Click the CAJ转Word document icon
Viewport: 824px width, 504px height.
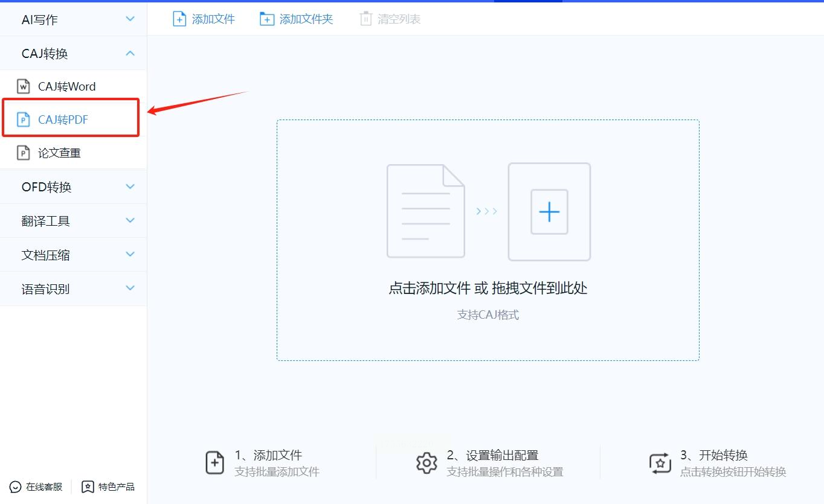23,86
